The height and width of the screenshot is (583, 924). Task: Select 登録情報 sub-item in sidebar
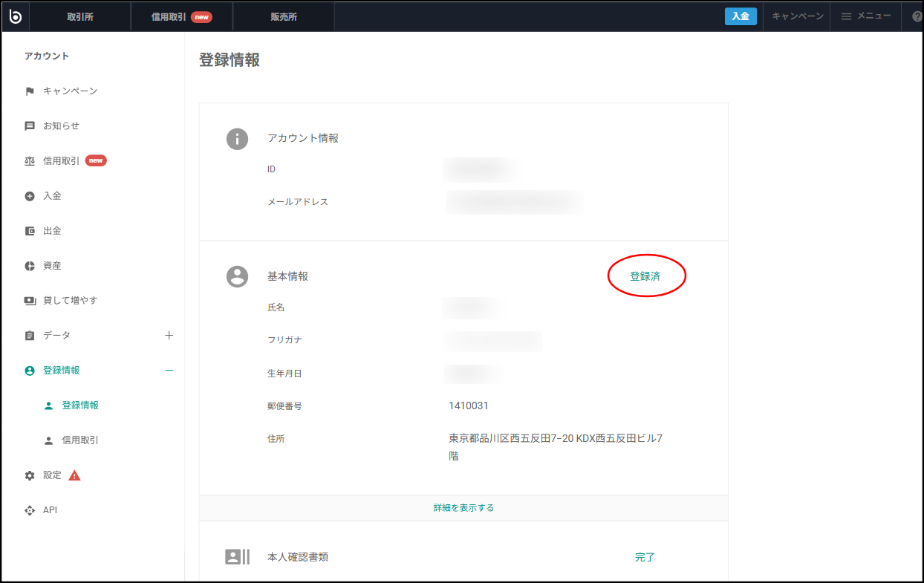click(x=80, y=406)
